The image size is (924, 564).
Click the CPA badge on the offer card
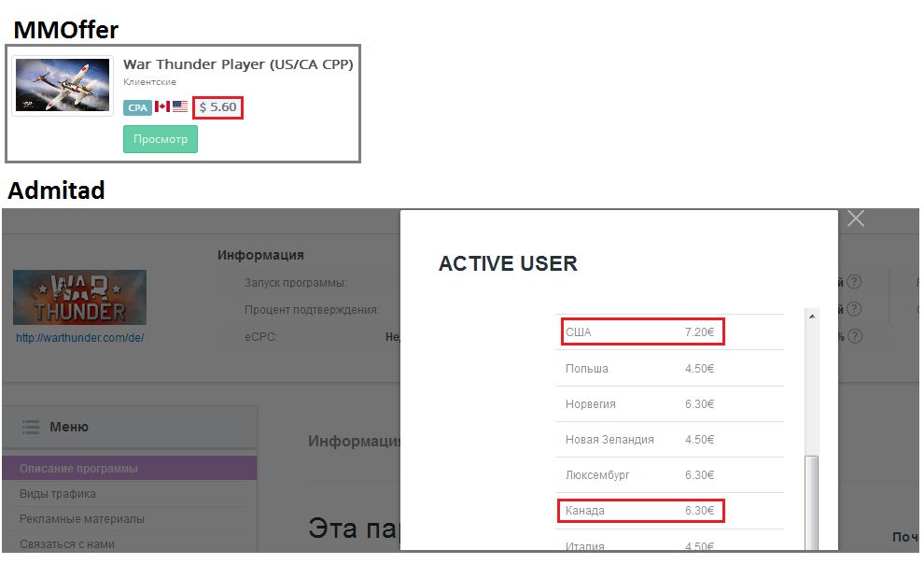tap(137, 107)
